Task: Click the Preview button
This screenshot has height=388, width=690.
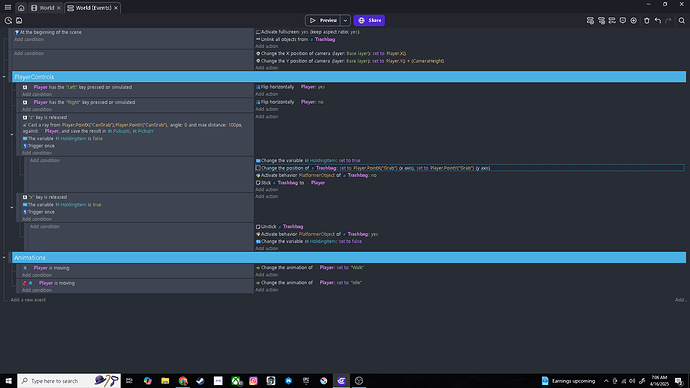Action: coord(323,20)
